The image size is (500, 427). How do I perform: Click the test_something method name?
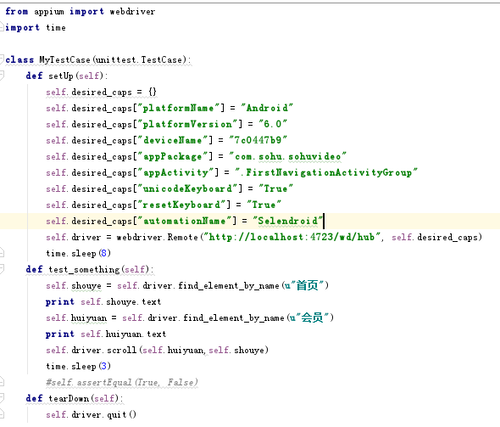(x=84, y=269)
